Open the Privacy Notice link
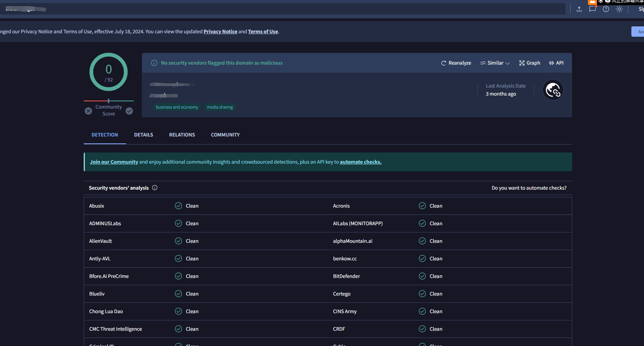Viewport: 644px width, 346px height. click(x=220, y=32)
